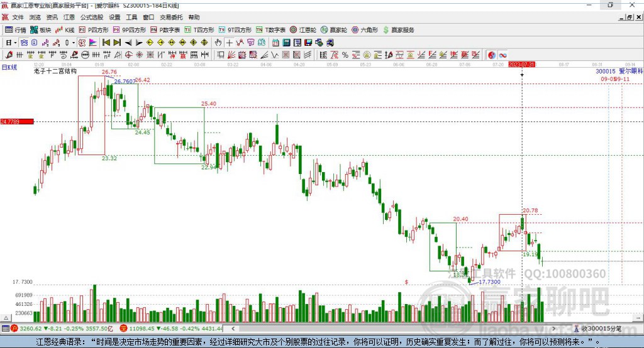
Task: Open the 浏览 menu
Action: tap(35, 17)
